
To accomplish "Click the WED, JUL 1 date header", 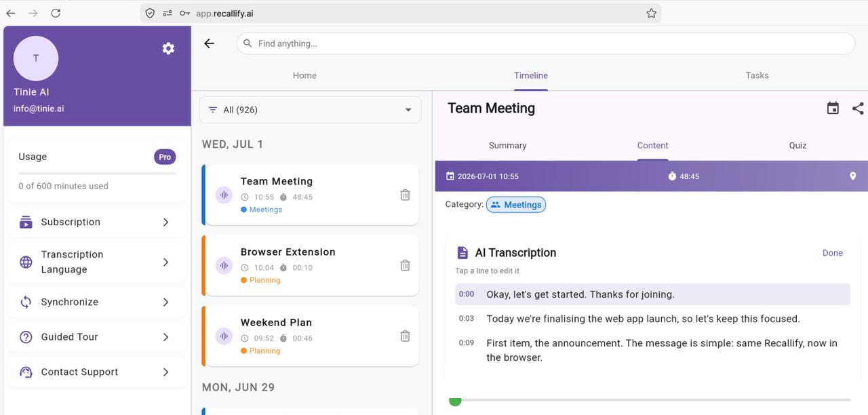I will click(233, 144).
